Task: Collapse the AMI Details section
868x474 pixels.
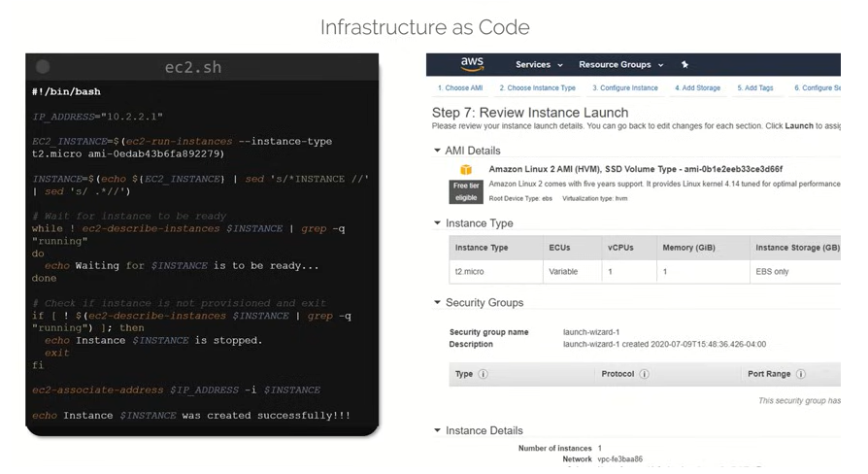Action: tap(437, 151)
